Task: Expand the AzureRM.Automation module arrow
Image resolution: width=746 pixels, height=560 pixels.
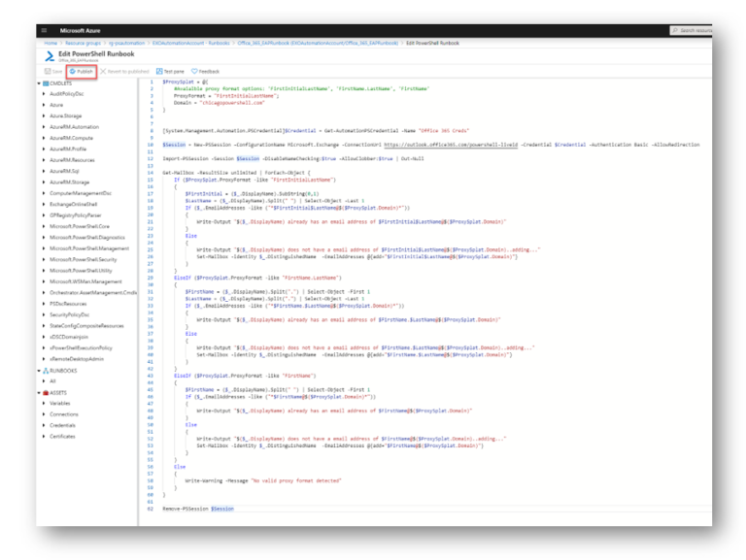Action: pyautogui.click(x=44, y=127)
